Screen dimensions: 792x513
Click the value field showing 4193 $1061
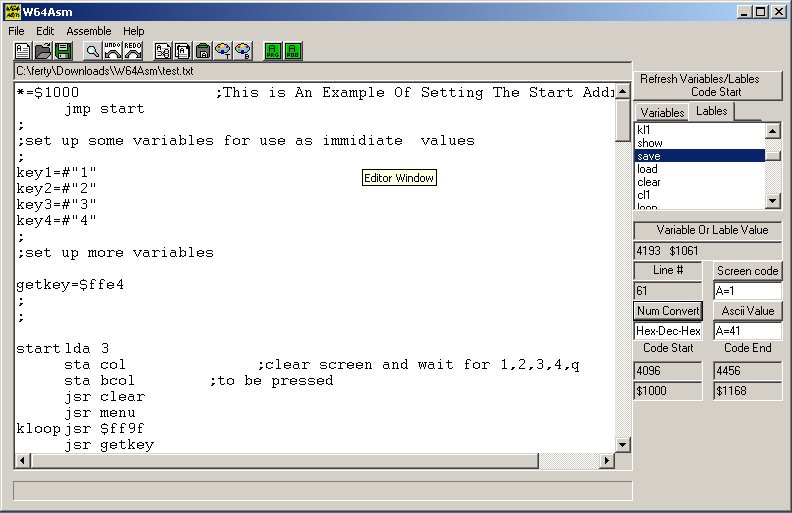click(x=708, y=251)
